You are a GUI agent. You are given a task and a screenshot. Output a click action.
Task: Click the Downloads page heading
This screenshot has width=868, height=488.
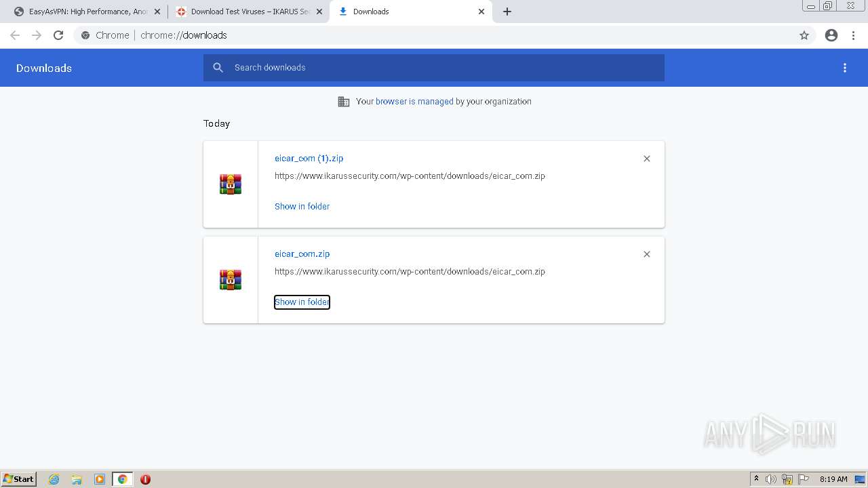(44, 68)
